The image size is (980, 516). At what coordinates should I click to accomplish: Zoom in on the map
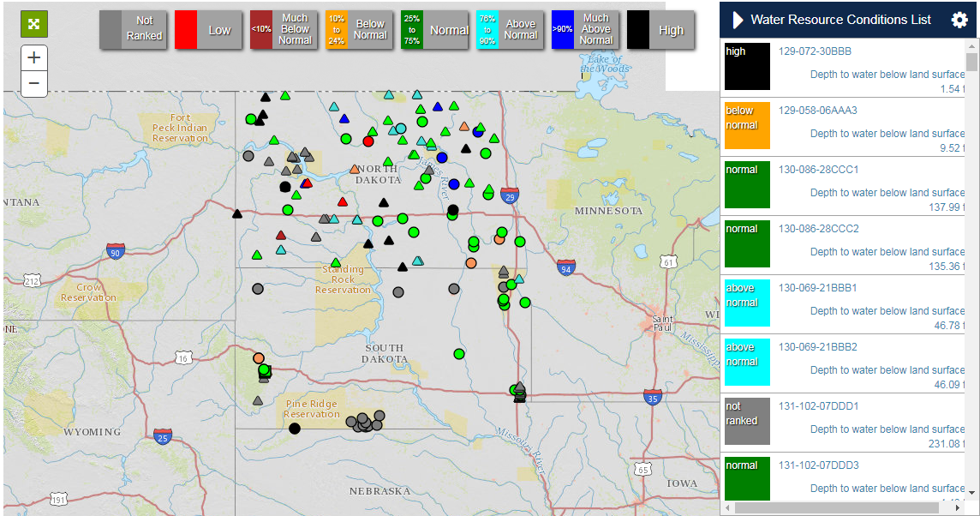point(33,58)
